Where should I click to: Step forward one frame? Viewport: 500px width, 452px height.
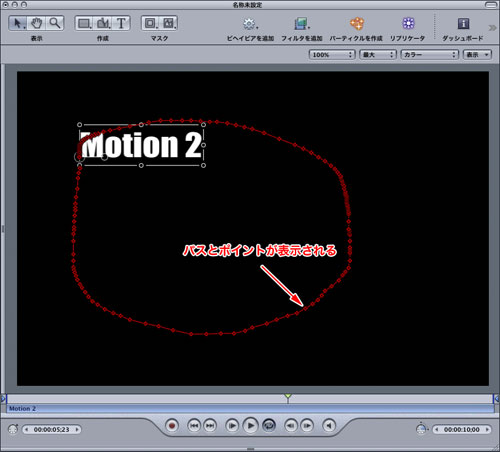(307, 426)
